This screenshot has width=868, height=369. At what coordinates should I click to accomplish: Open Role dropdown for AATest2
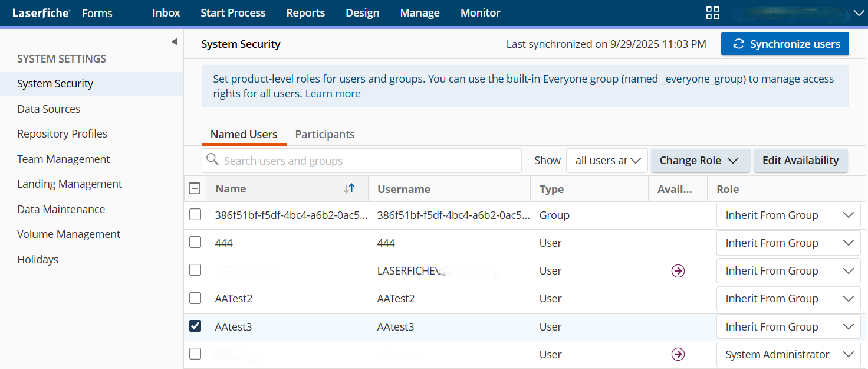click(788, 299)
